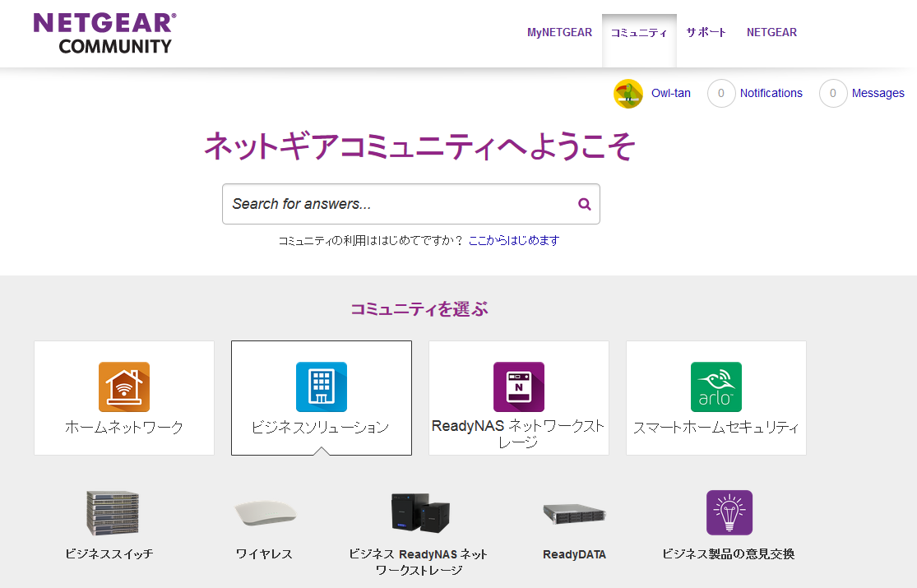This screenshot has height=588, width=917.
Task: Click the NETGEAR Community logo
Action: click(104, 34)
